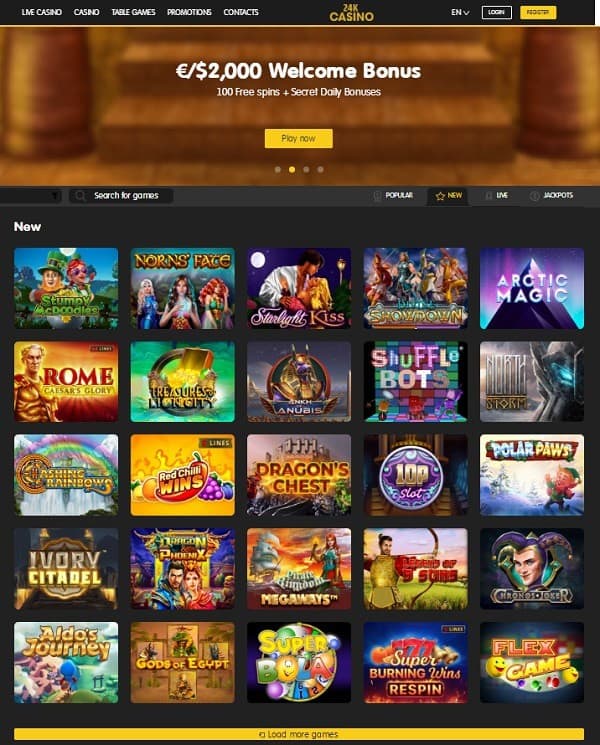This screenshot has height=745, width=600.
Task: Click the Play now button
Action: click(x=298, y=138)
